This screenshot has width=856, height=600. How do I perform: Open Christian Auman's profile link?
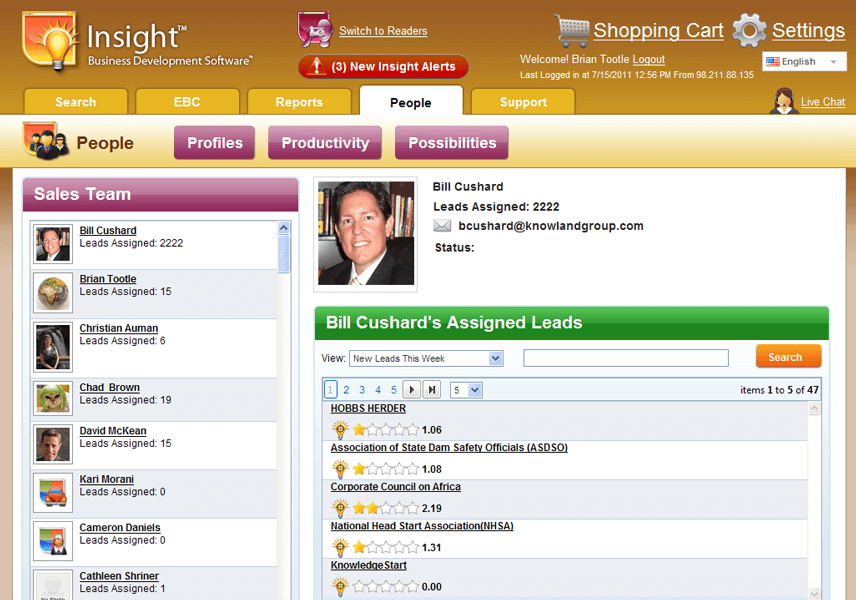[118, 328]
